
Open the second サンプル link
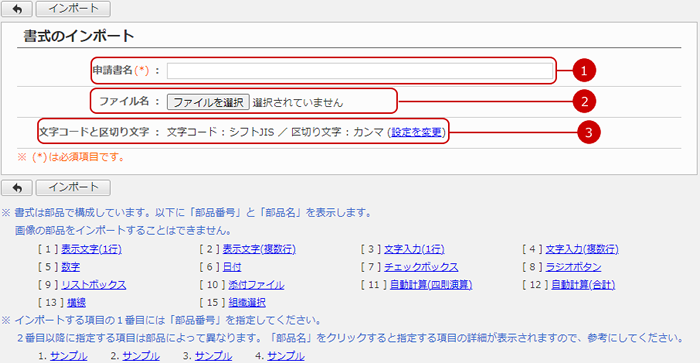[x=141, y=356]
